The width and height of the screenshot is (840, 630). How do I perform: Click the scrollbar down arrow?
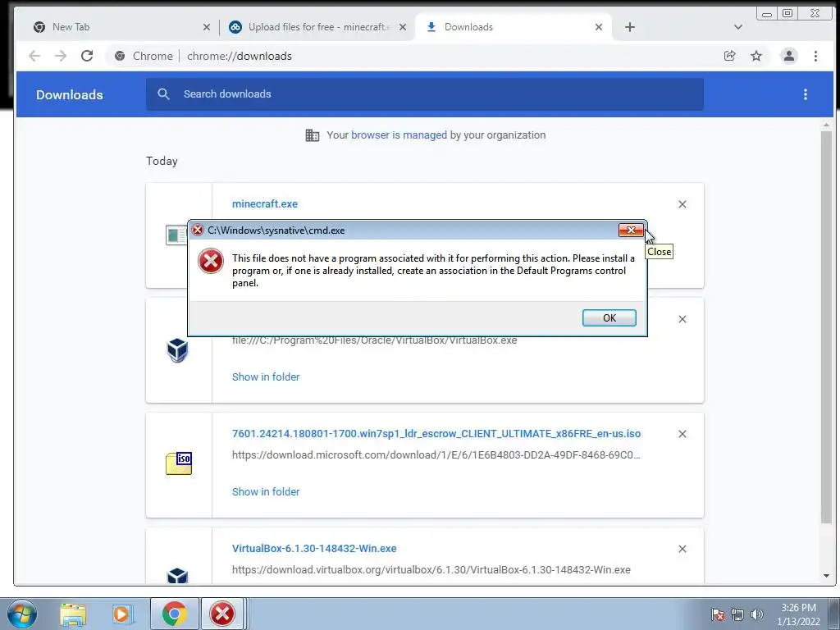point(826,576)
